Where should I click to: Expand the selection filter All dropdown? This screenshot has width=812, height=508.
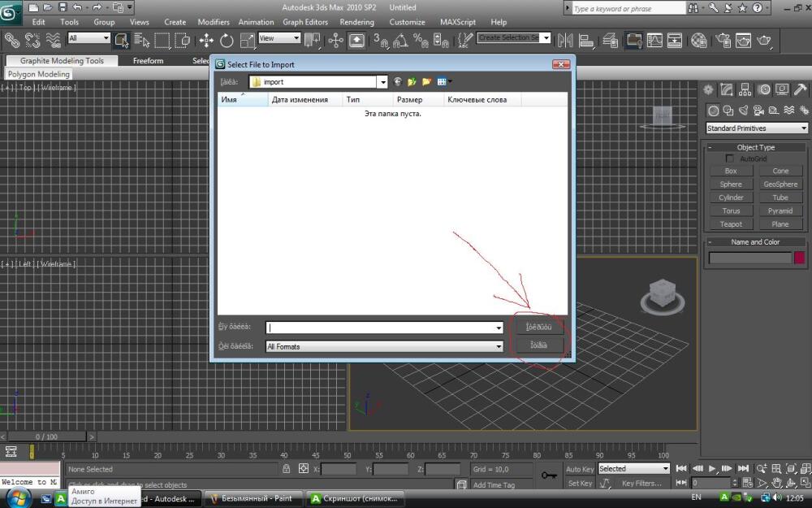tap(106, 38)
